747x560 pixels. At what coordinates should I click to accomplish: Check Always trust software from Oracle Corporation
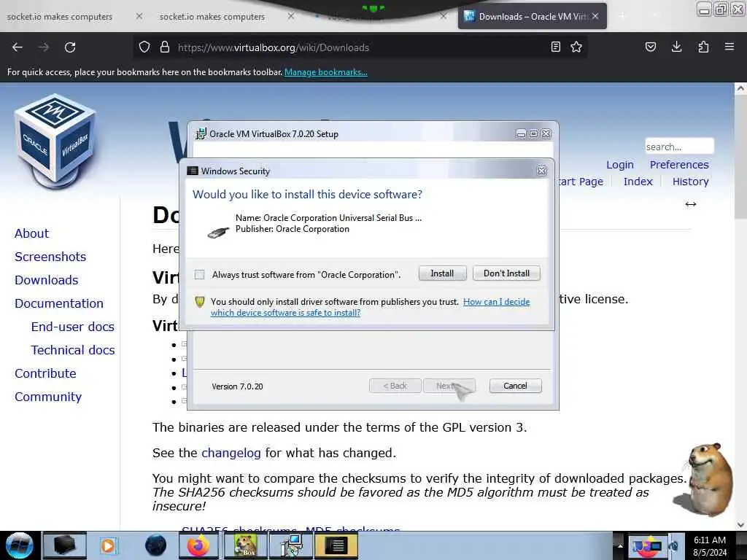click(200, 274)
